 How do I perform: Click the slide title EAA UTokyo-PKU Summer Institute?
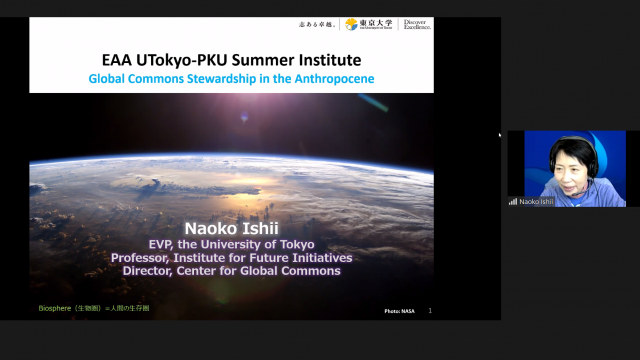click(x=231, y=60)
